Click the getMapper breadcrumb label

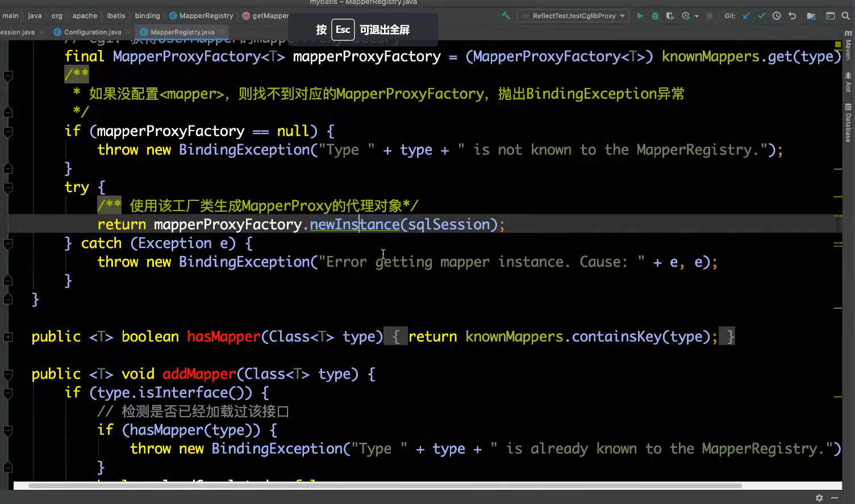[270, 16]
